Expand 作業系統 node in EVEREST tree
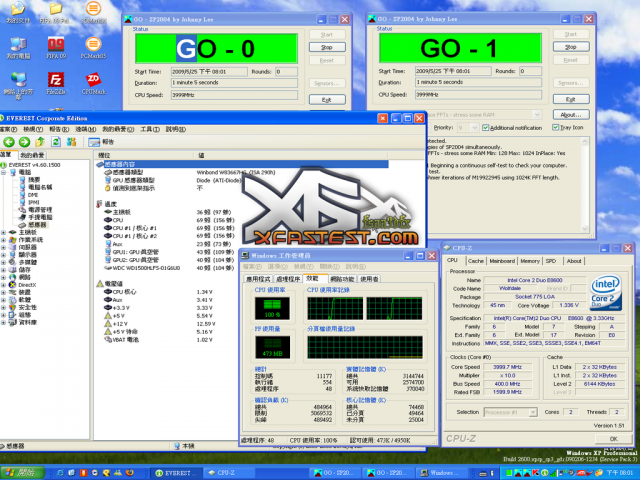Viewport: 640px width, 480px height. click(4, 240)
